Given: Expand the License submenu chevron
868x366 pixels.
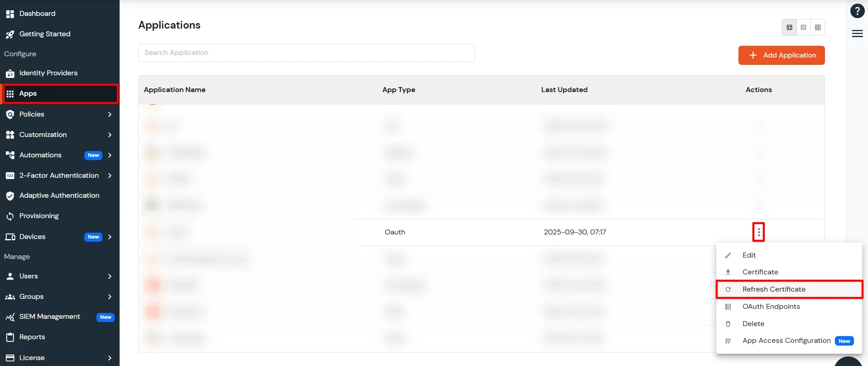Looking at the screenshot, I should [x=110, y=358].
